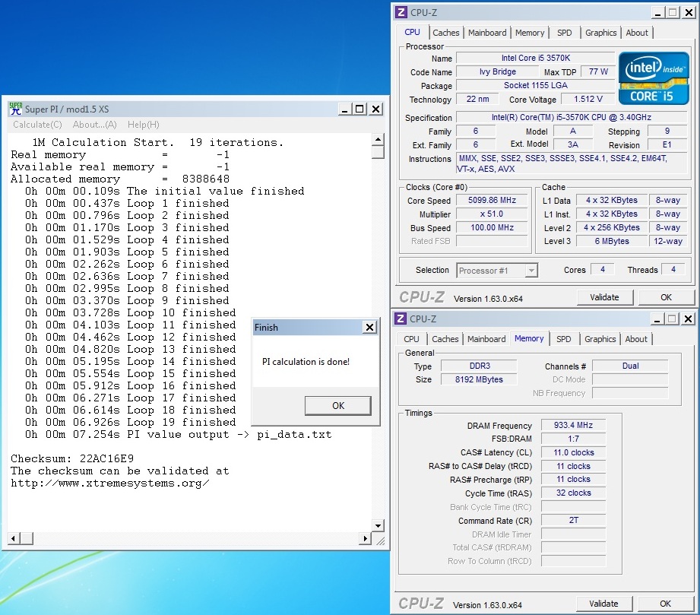Click the Multiplier value x 51.0
This screenshot has width=700, height=615.
click(x=492, y=214)
